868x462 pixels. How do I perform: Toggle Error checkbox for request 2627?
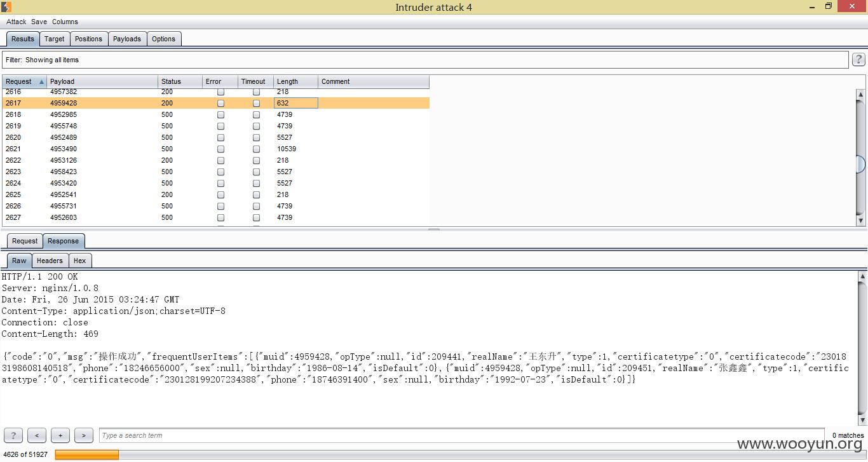pos(220,217)
